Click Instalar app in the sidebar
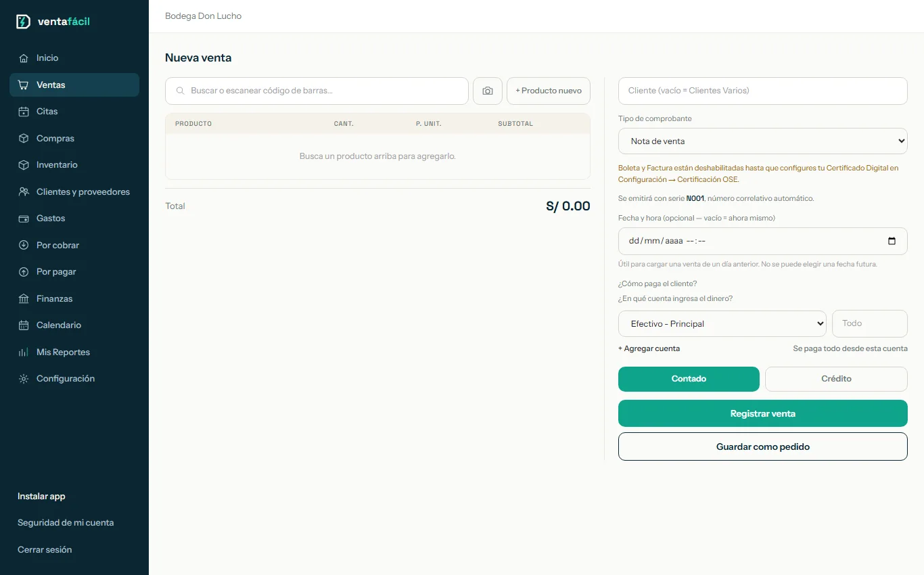This screenshot has height=575, width=924. coord(41,497)
